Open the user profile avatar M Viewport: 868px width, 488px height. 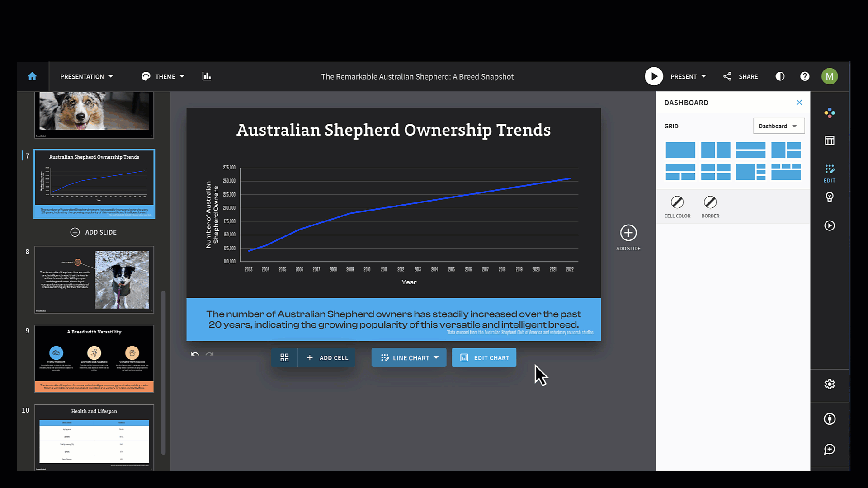pos(830,76)
